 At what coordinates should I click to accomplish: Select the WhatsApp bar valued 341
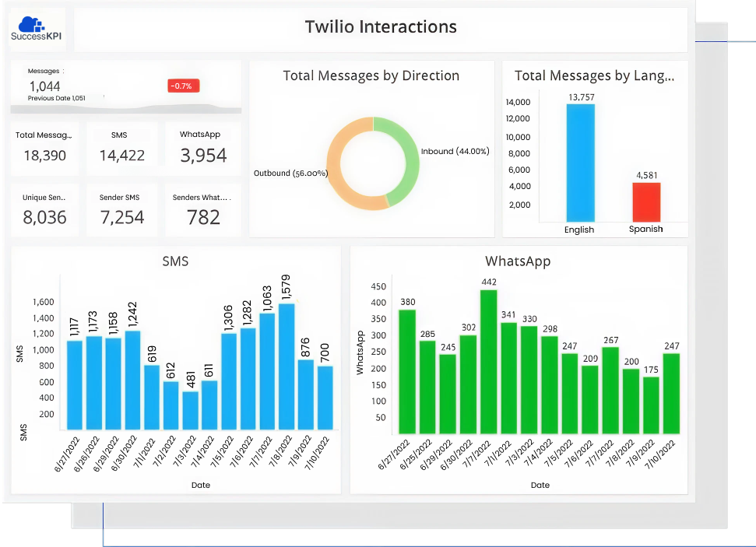tap(509, 378)
